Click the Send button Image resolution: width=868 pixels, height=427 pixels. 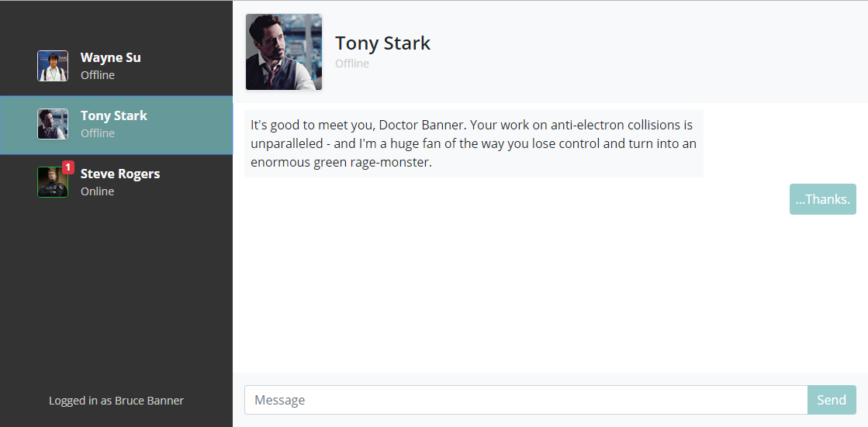832,400
